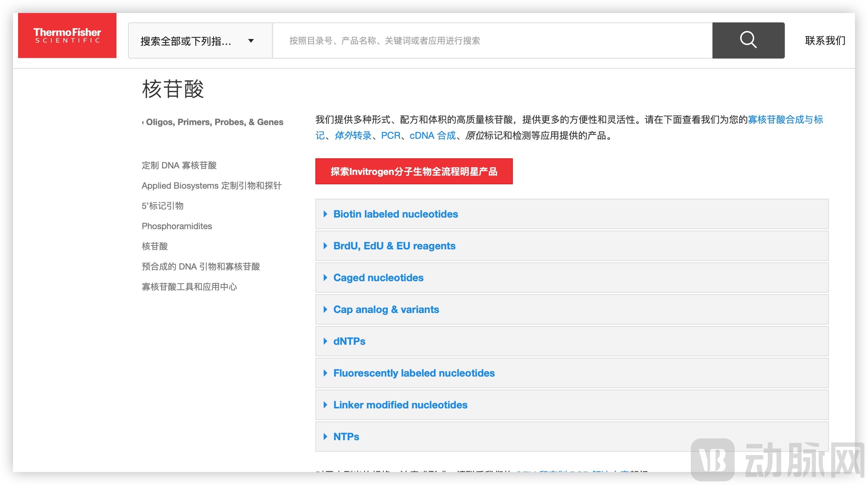Select Phosphoramidites in the side menu
868x485 pixels.
tap(177, 226)
